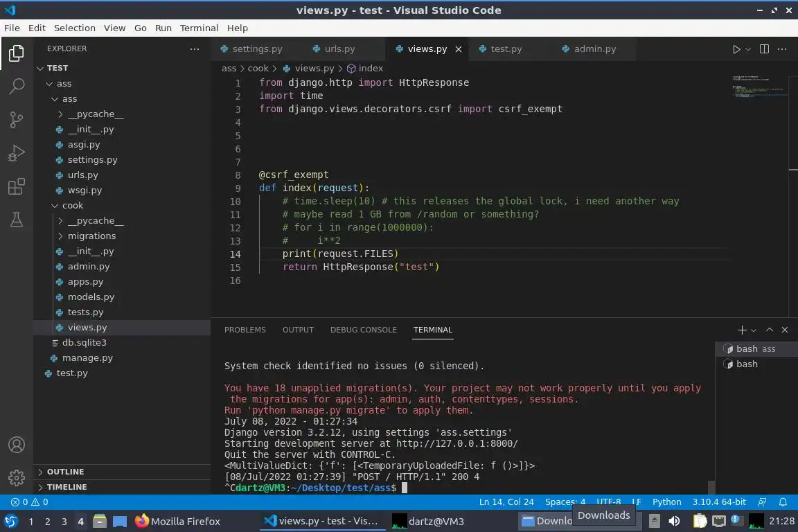Viewport: 798px width, 532px height.
Task: Open Run and Debug view
Action: click(17, 153)
